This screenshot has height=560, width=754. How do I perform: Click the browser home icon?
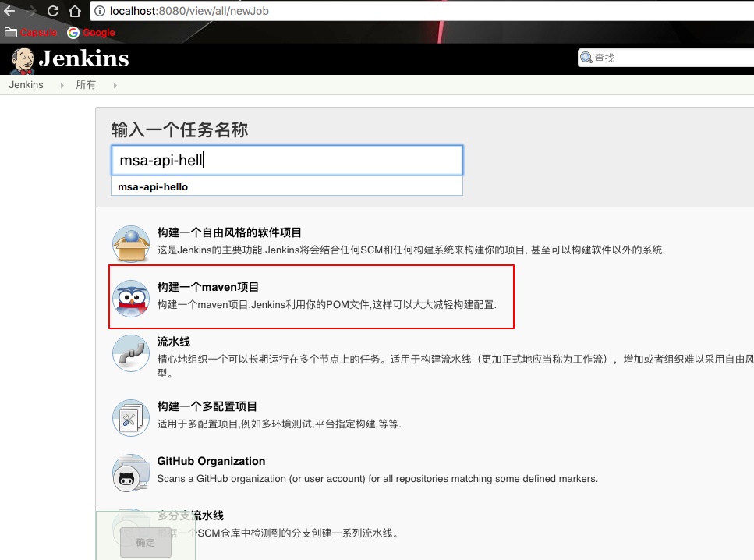tap(74, 11)
